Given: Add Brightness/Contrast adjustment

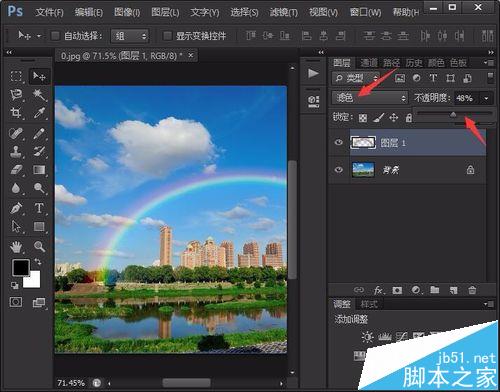Looking at the screenshot, I should point(368,337).
